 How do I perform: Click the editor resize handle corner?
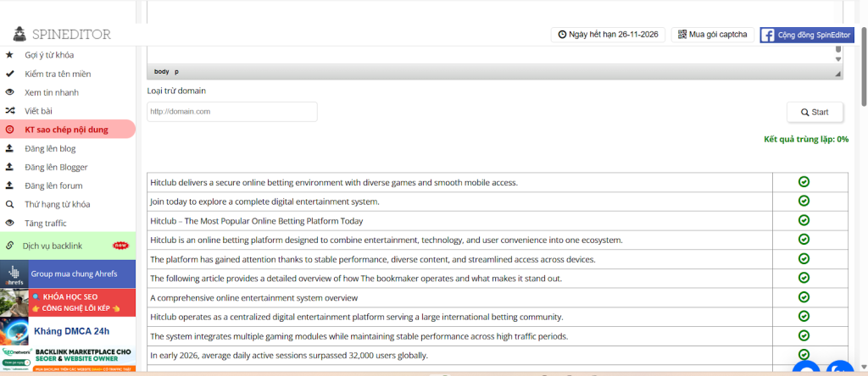click(x=838, y=74)
